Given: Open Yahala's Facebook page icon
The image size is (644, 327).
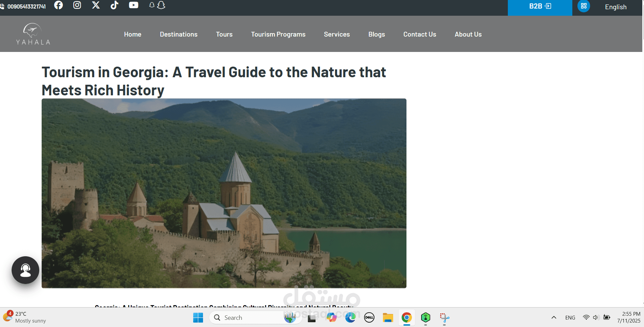Looking at the screenshot, I should coord(58,5).
